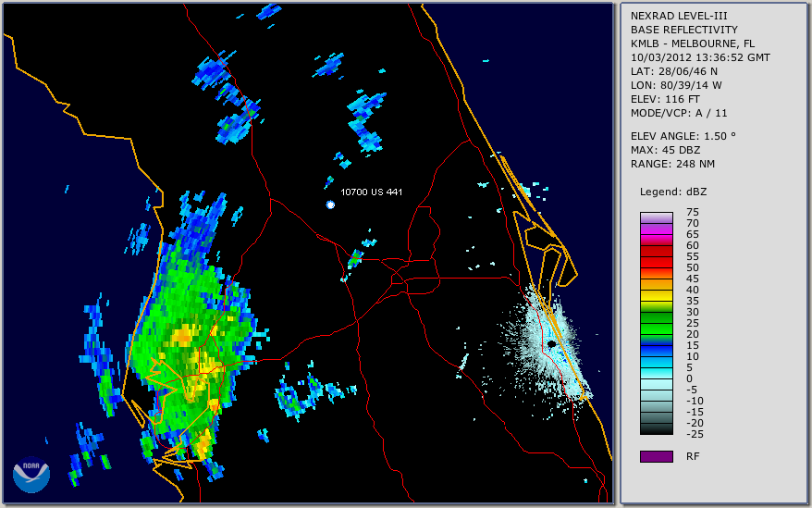This screenshot has width=812, height=508.
Task: Click the '50' legend value
Action: [x=693, y=267]
